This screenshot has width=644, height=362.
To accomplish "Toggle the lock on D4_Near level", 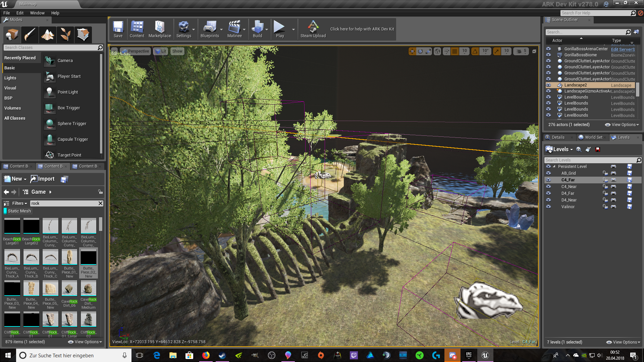I will (x=605, y=200).
